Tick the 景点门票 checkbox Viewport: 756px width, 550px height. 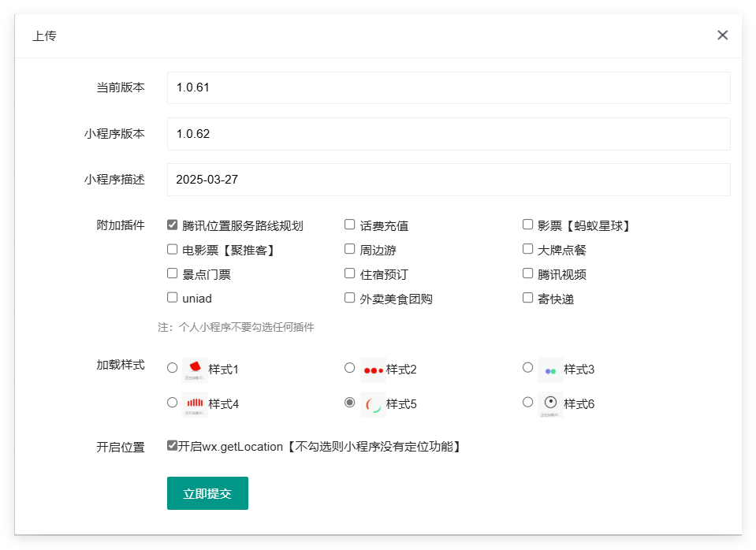tap(172, 273)
